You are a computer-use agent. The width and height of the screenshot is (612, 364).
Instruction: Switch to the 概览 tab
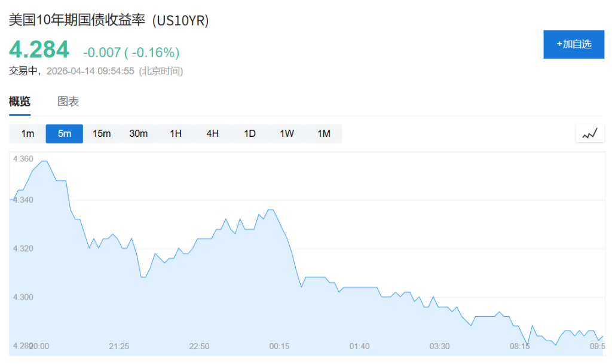pos(20,102)
